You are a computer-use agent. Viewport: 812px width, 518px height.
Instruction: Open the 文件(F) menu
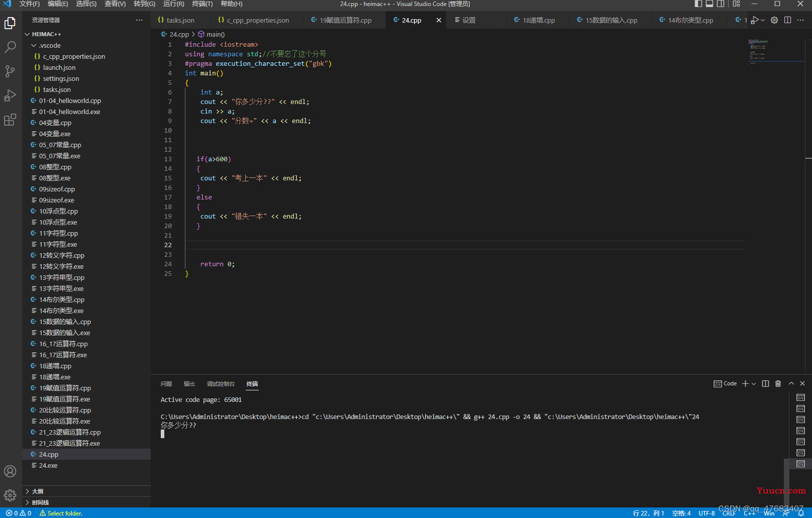click(30, 4)
